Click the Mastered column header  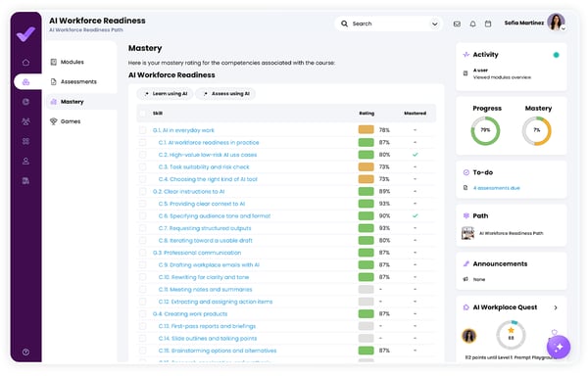[416, 114]
